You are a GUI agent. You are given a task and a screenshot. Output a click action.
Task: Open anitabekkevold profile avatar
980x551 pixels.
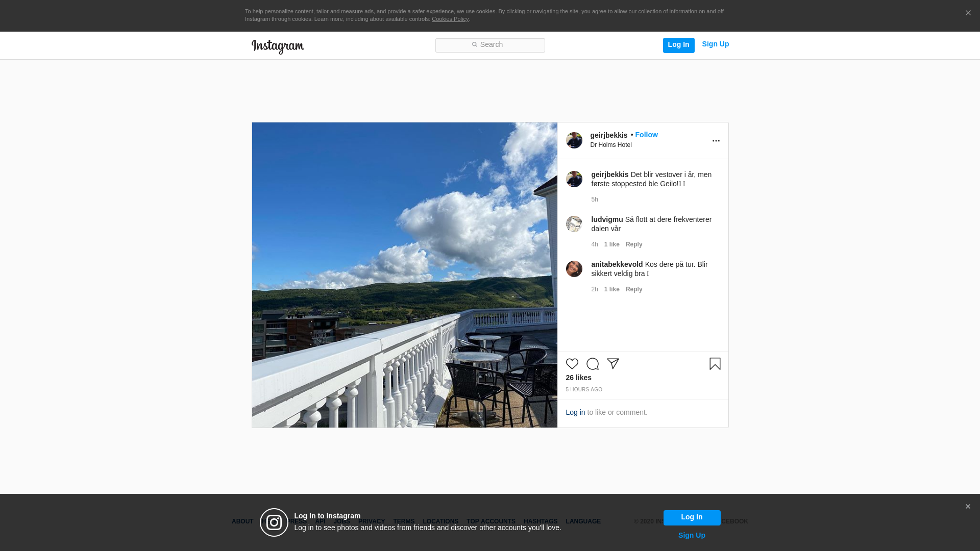pyautogui.click(x=574, y=269)
